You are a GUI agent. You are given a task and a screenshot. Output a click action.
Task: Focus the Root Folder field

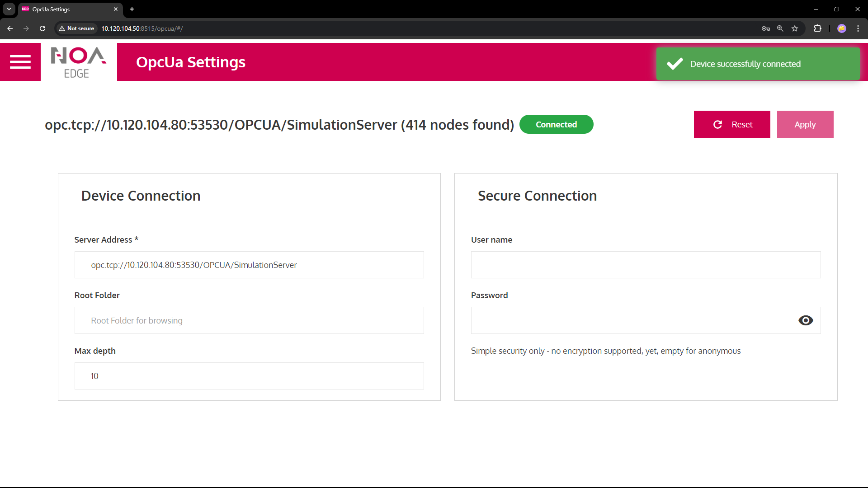[x=249, y=320]
